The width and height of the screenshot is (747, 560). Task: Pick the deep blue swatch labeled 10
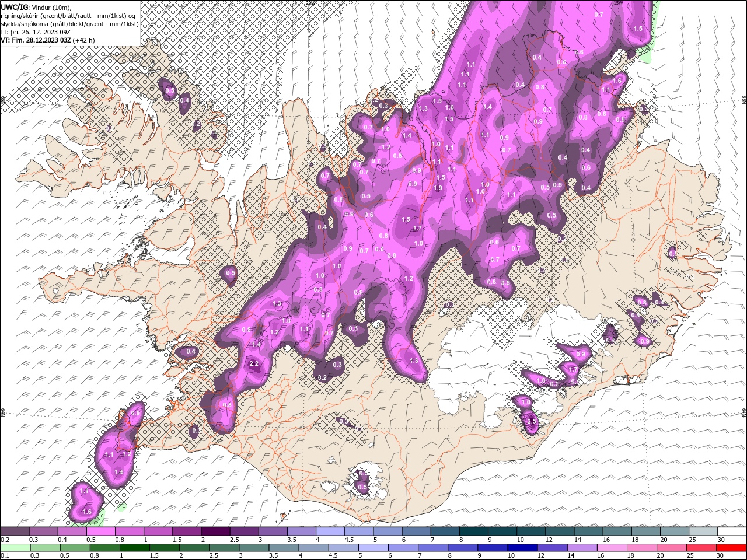point(522,547)
